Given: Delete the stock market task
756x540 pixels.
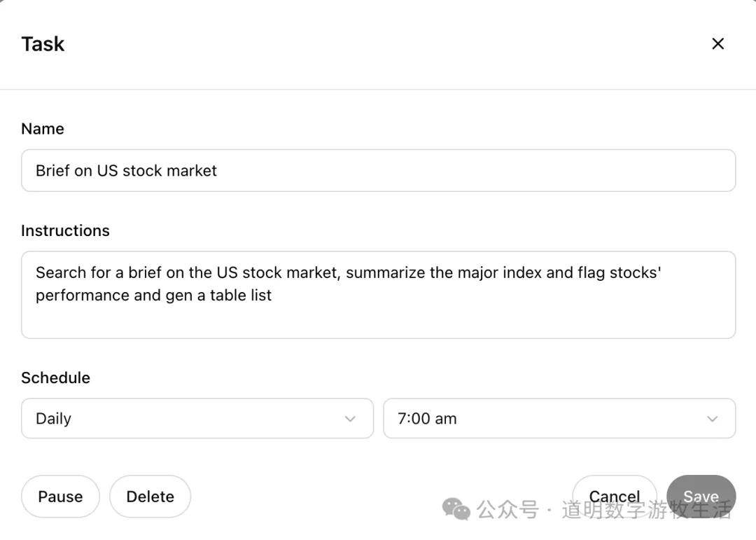Looking at the screenshot, I should click(x=150, y=497).
